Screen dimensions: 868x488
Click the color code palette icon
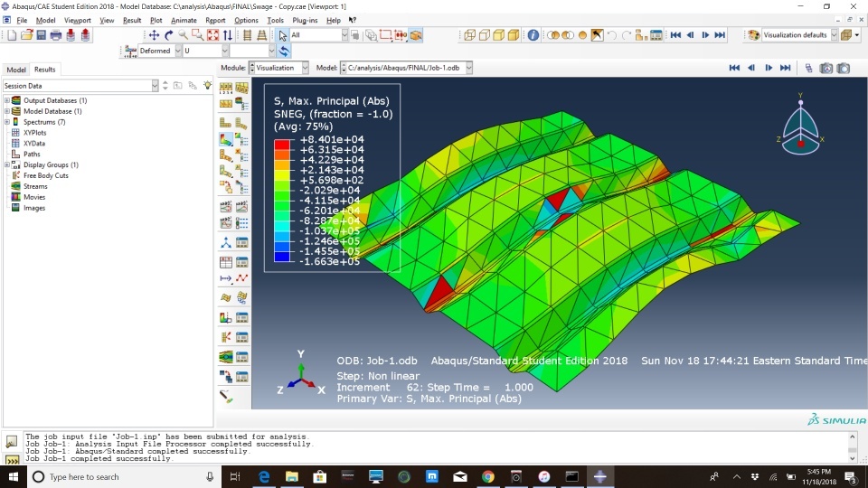(754, 35)
